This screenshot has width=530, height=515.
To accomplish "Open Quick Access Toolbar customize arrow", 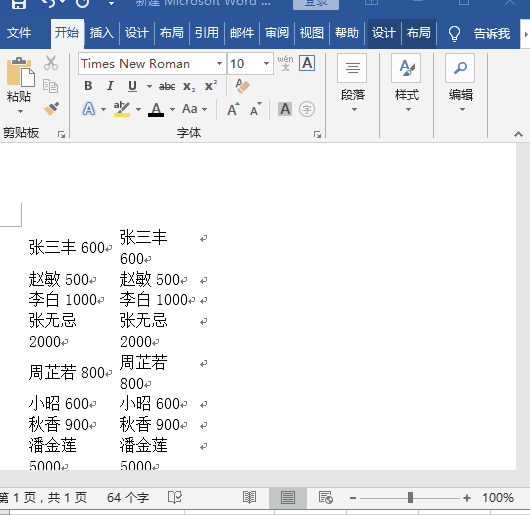I will [111, 4].
